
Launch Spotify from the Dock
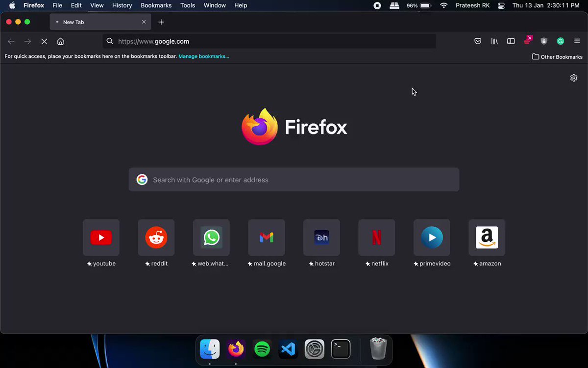click(262, 349)
